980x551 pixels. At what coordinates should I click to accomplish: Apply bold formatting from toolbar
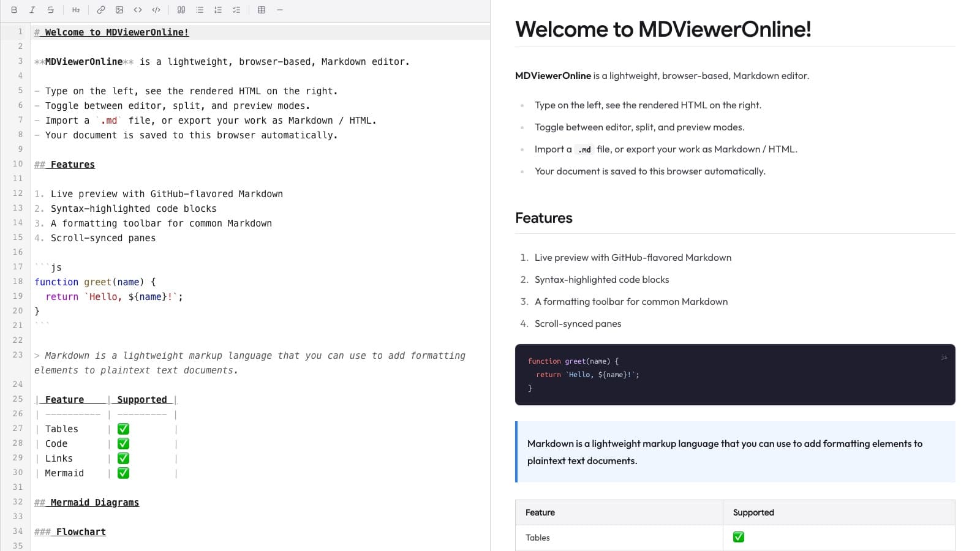click(x=14, y=10)
